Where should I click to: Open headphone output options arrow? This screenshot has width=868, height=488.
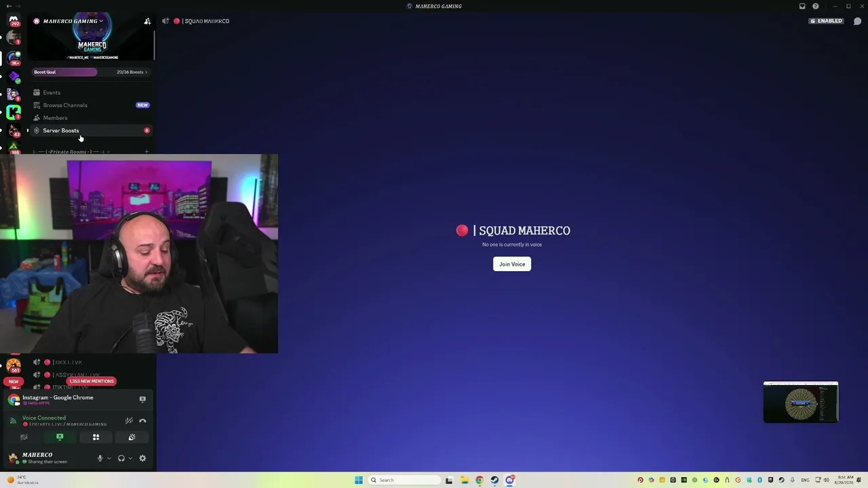(130, 458)
